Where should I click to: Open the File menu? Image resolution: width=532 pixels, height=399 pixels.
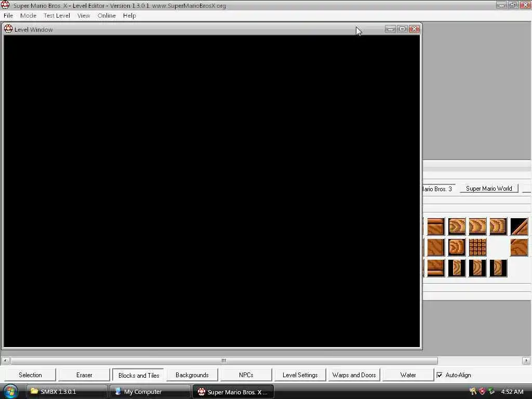coord(8,16)
